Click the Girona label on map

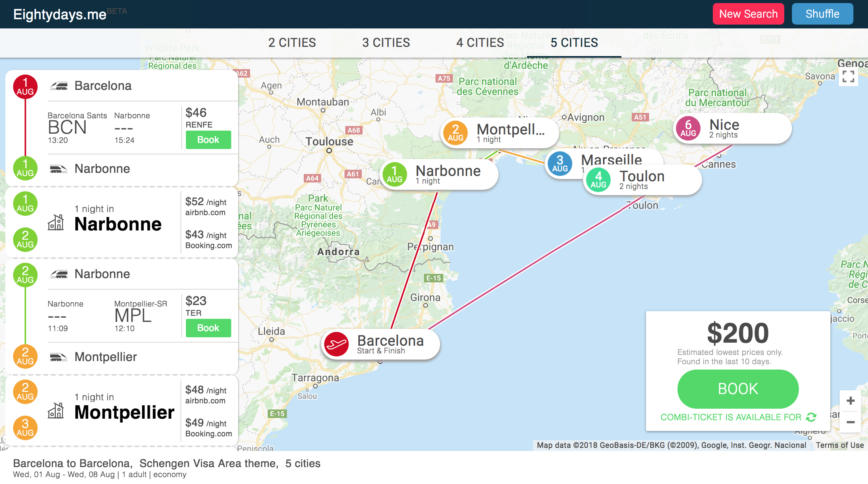click(425, 297)
